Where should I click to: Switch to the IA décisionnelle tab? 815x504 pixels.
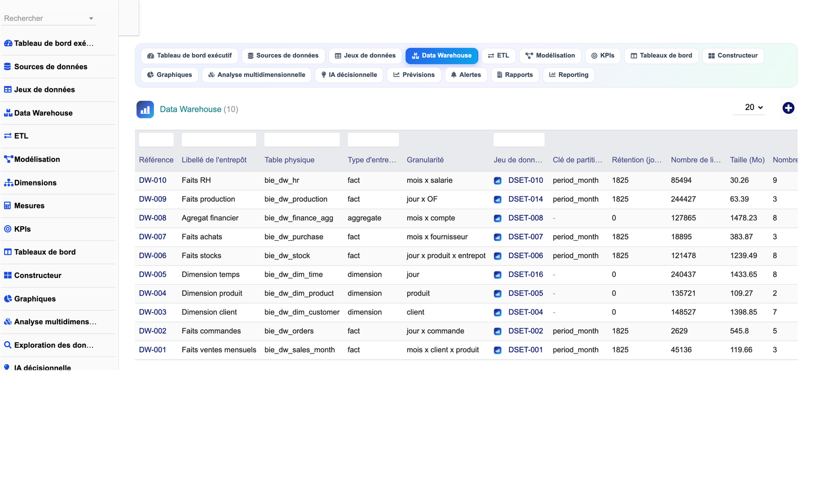tap(349, 75)
